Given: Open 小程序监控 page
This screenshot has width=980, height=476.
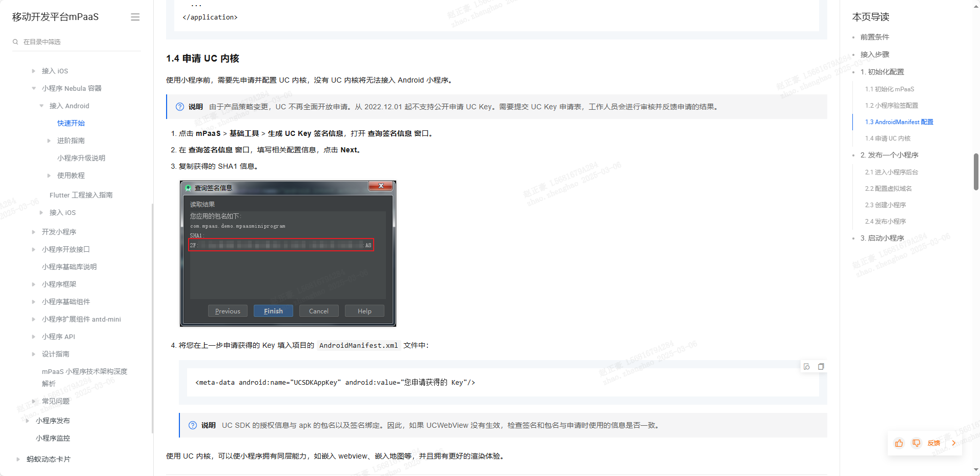Looking at the screenshot, I should [53, 438].
